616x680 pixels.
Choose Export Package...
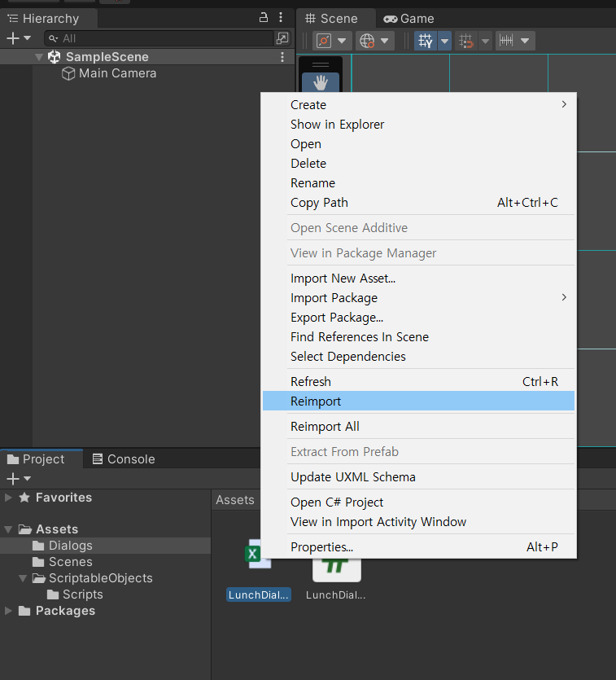click(x=418, y=318)
